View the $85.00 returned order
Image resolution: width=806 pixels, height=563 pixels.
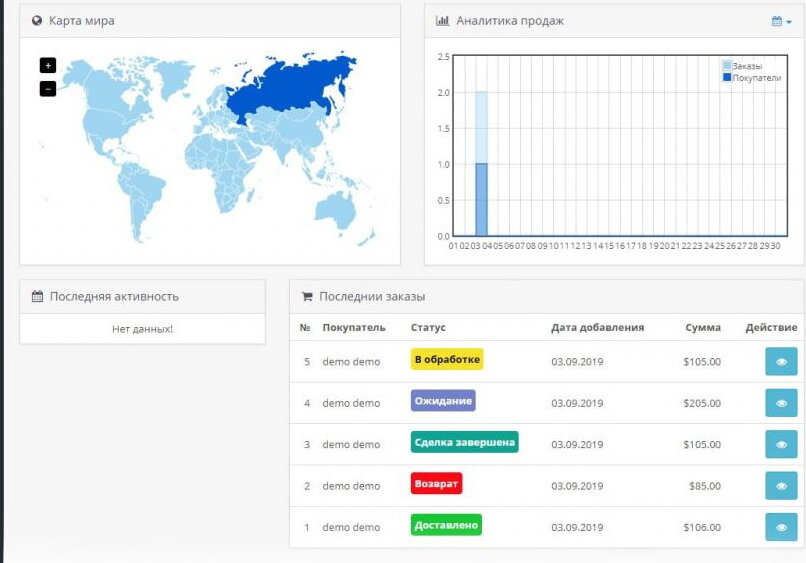780,486
